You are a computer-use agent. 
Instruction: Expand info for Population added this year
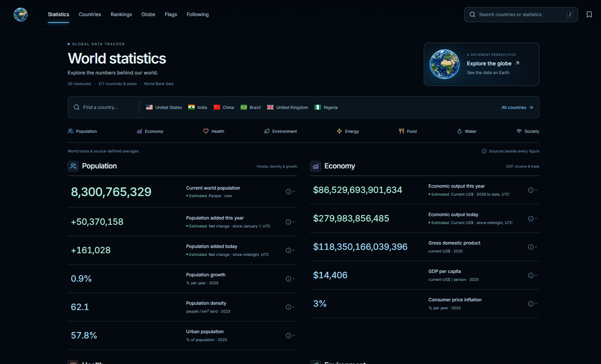point(290,222)
